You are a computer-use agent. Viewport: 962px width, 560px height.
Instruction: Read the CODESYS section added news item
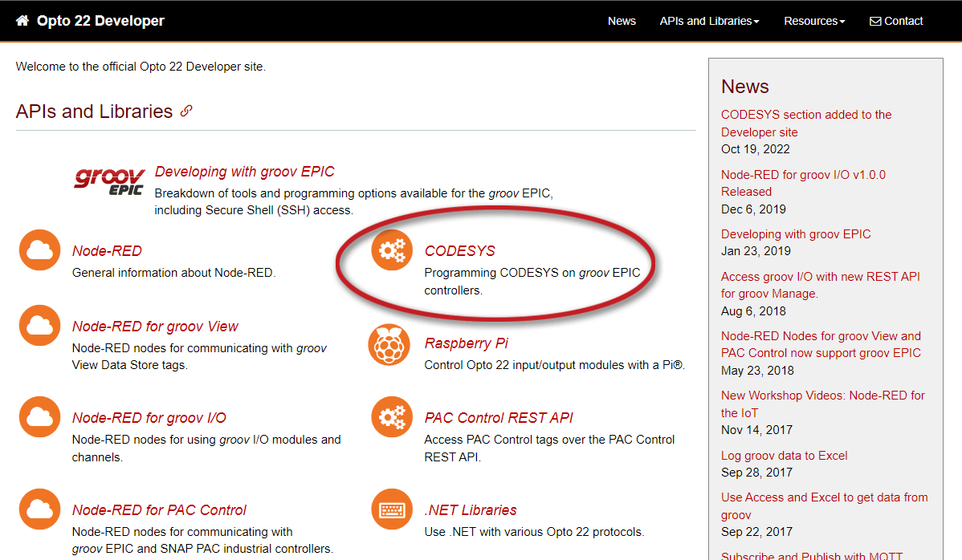806,123
